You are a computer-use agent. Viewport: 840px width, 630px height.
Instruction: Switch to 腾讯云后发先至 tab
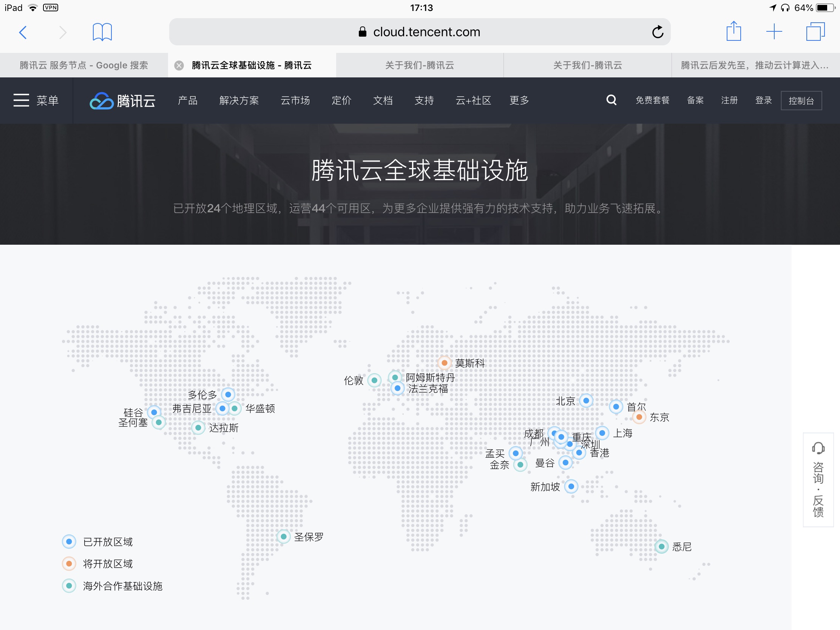(755, 65)
